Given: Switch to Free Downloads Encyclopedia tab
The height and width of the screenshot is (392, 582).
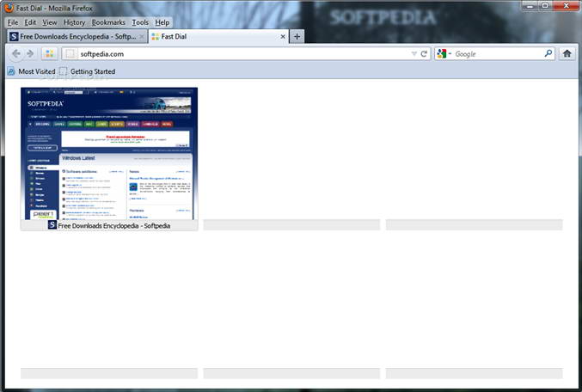Looking at the screenshot, I should click(77, 36).
